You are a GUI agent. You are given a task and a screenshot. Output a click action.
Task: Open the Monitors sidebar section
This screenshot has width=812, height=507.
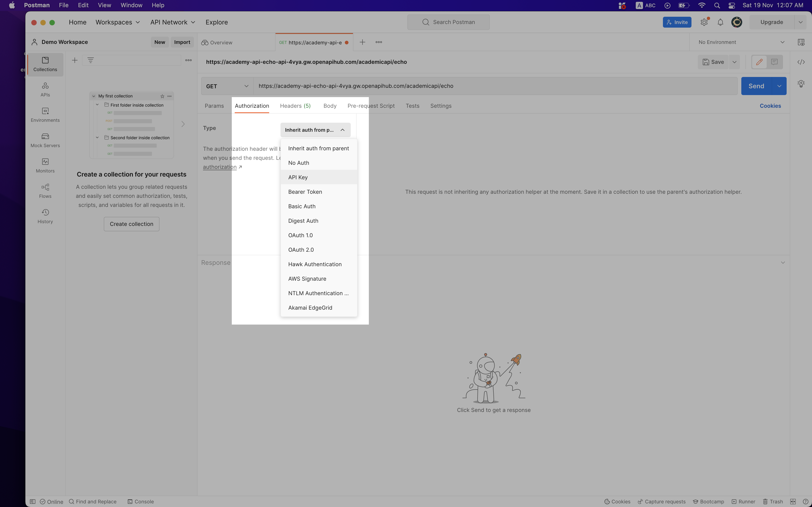(x=45, y=166)
